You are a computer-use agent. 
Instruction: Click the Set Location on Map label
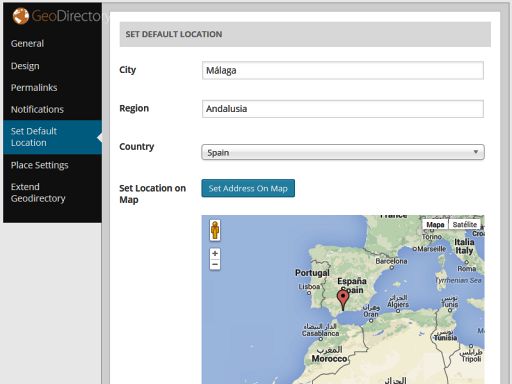tap(152, 194)
